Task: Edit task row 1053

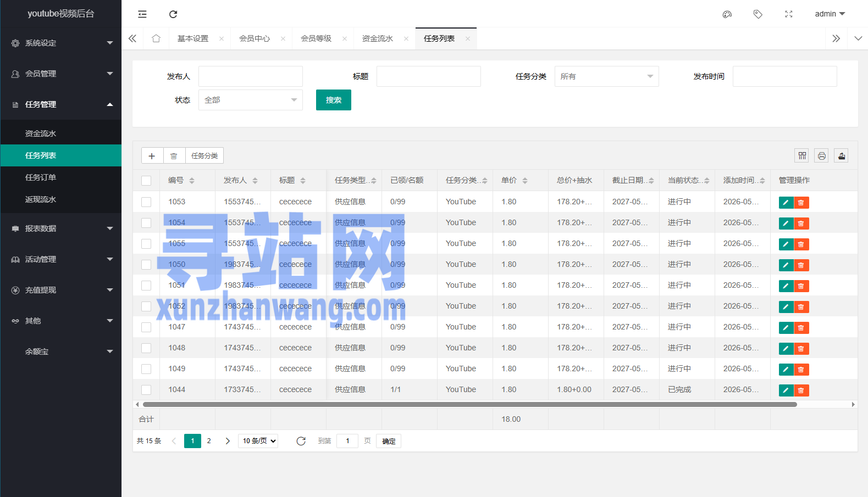Action: point(786,203)
